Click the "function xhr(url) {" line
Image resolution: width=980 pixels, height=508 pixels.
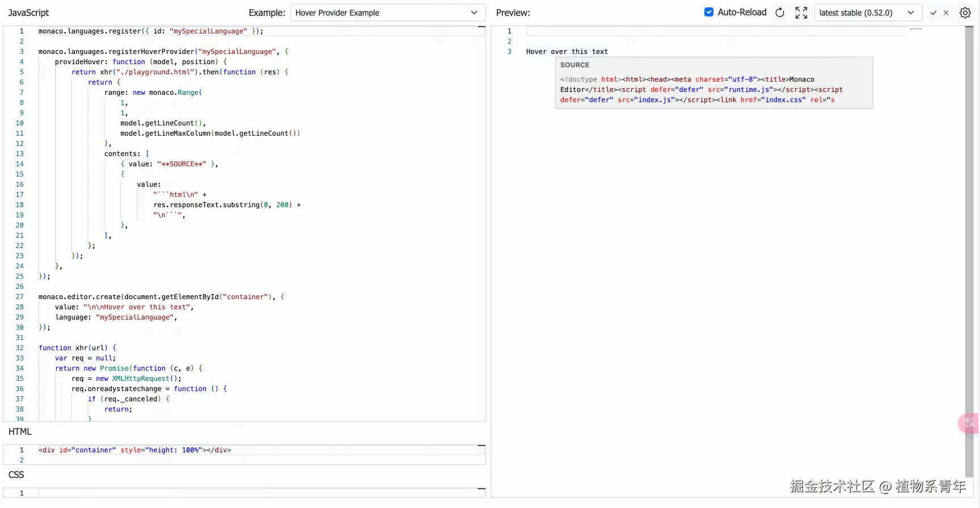(77, 348)
